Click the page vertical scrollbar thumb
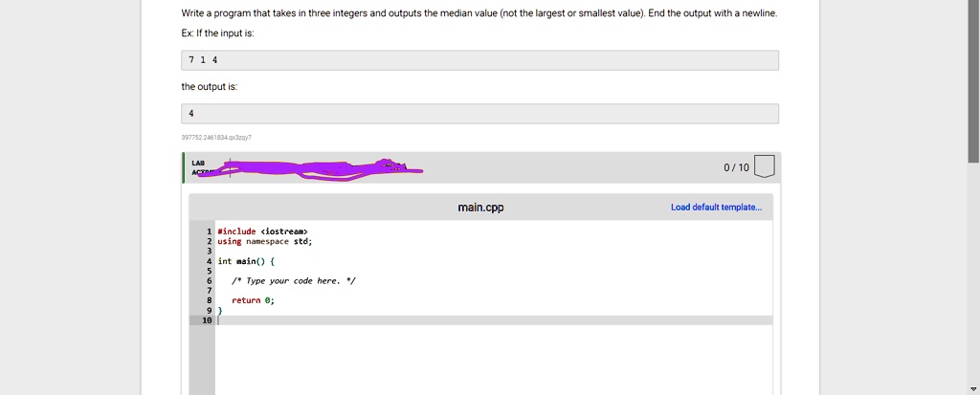 [973, 81]
